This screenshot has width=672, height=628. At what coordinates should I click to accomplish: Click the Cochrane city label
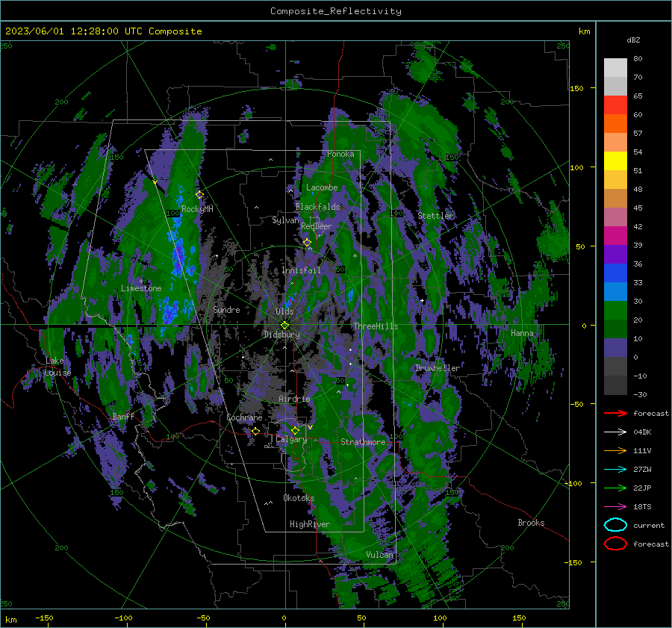[244, 417]
